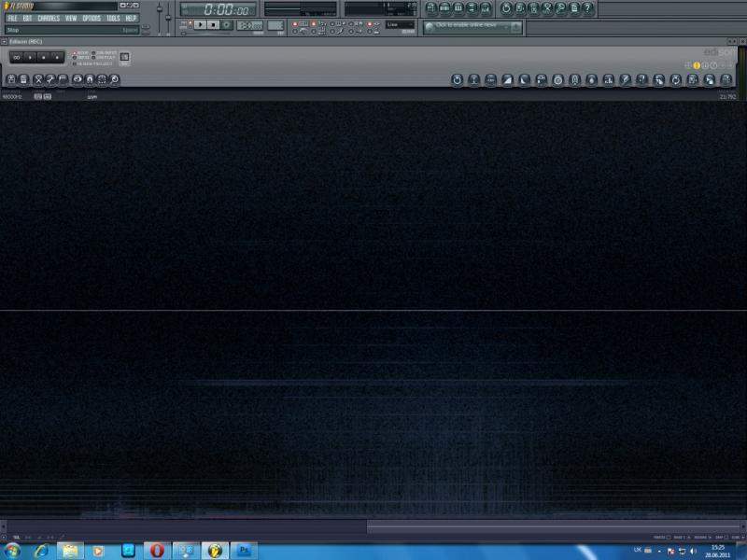Screen dimensions: 747x560
Task: Open Edison magnet snap menu
Action: click(90, 79)
